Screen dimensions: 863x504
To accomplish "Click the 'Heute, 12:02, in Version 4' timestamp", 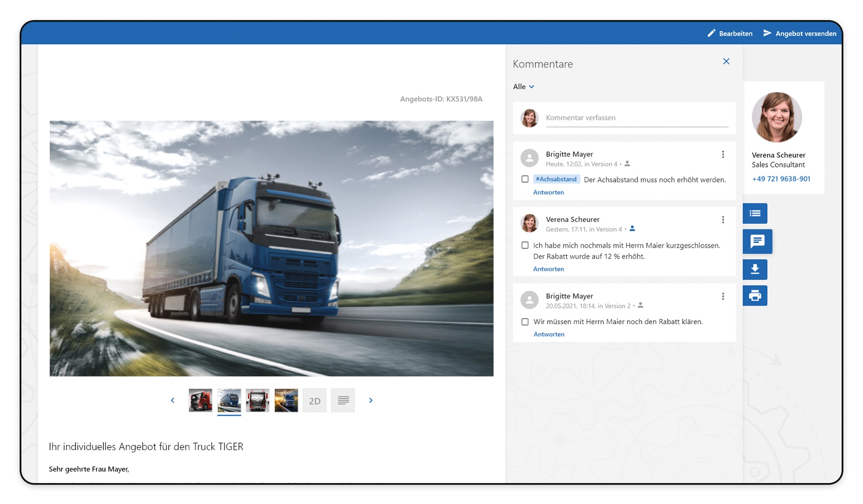I will pos(581,164).
